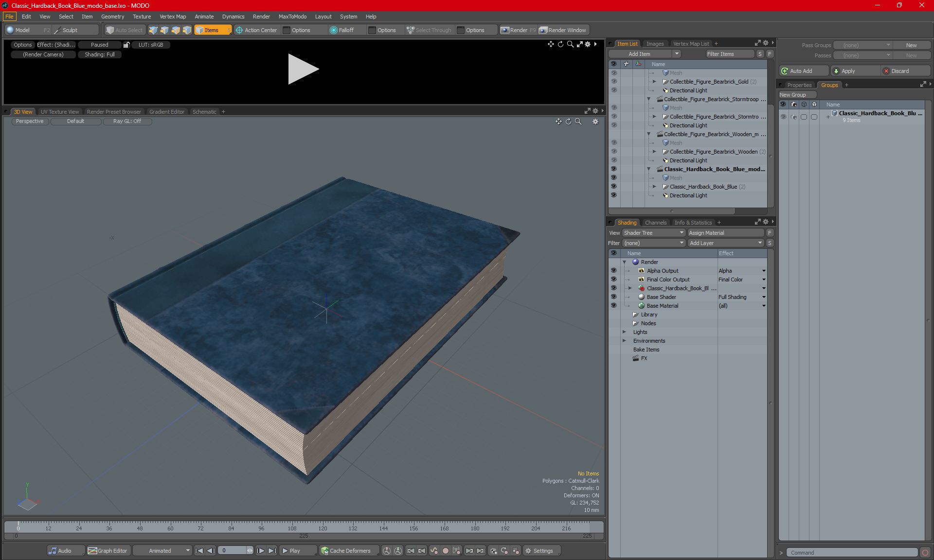Screen dimensions: 934x560
Task: Switch to Images tab
Action: point(655,44)
